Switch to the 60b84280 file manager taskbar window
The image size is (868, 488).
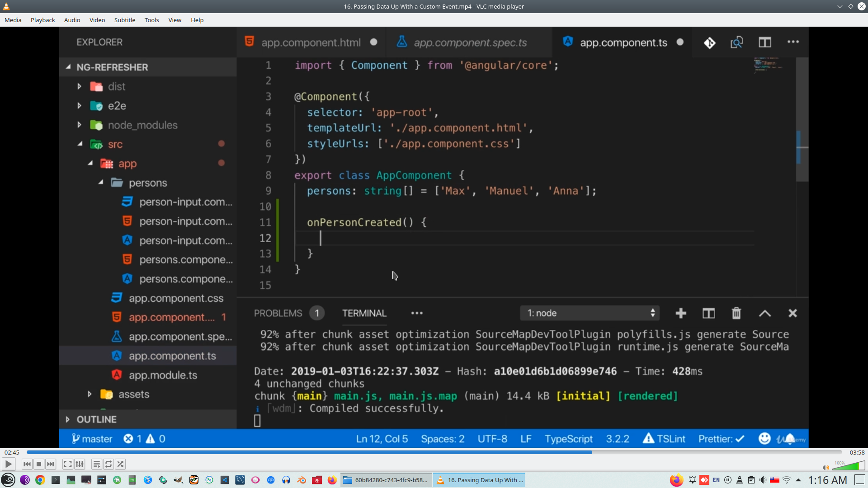(x=386, y=480)
